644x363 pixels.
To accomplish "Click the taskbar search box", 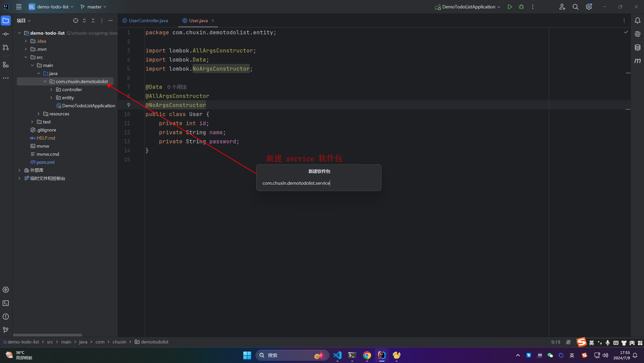I will click(292, 355).
